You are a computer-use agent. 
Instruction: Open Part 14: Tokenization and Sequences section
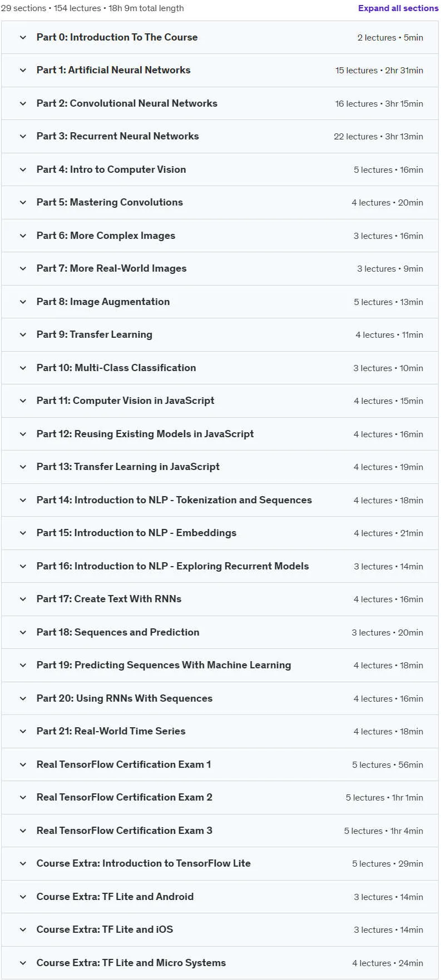(220, 500)
